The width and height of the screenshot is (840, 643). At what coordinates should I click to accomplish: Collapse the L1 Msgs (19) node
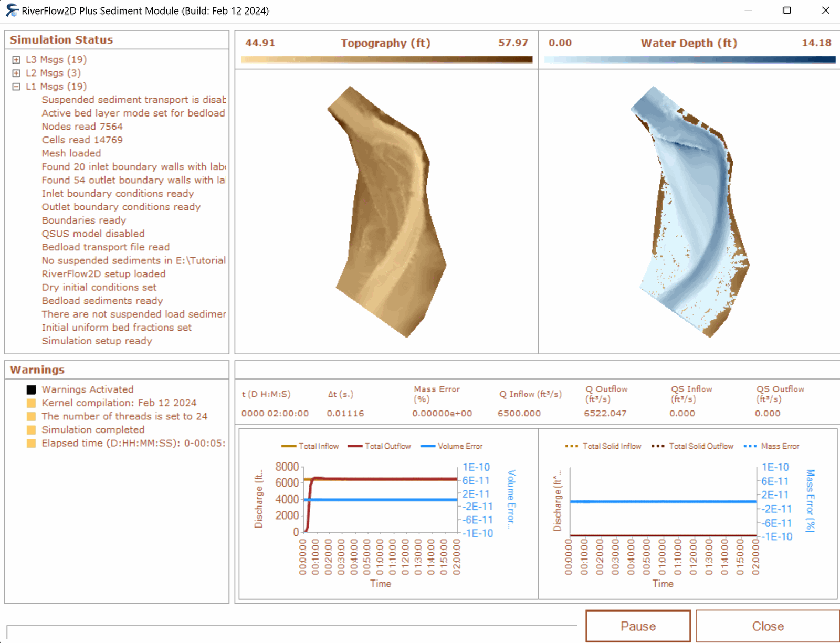[x=16, y=87]
